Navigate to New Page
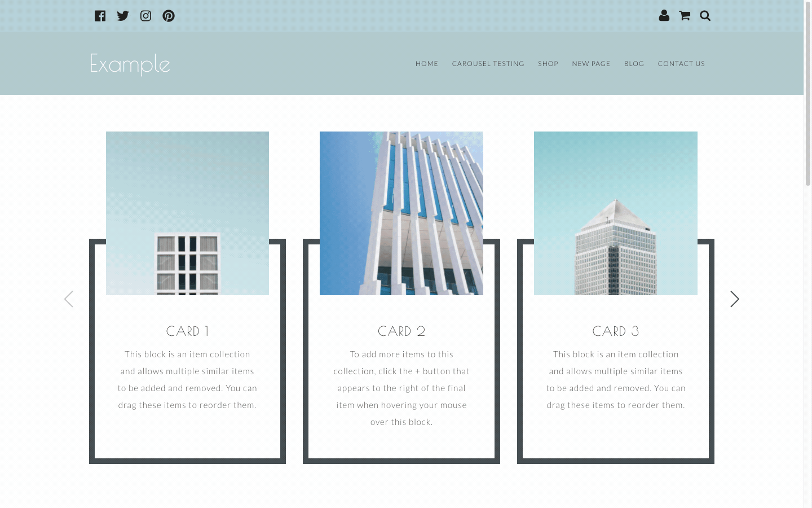The width and height of the screenshot is (812, 508). pos(591,64)
